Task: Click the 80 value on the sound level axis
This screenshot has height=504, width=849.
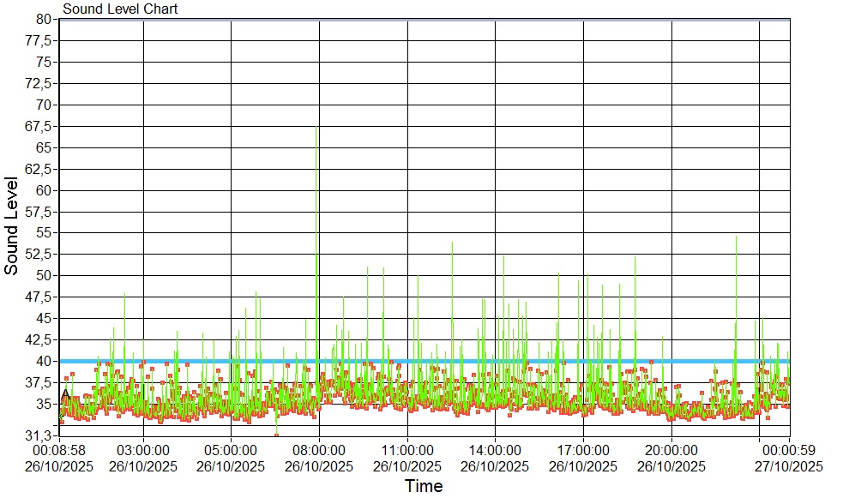Action: point(44,19)
